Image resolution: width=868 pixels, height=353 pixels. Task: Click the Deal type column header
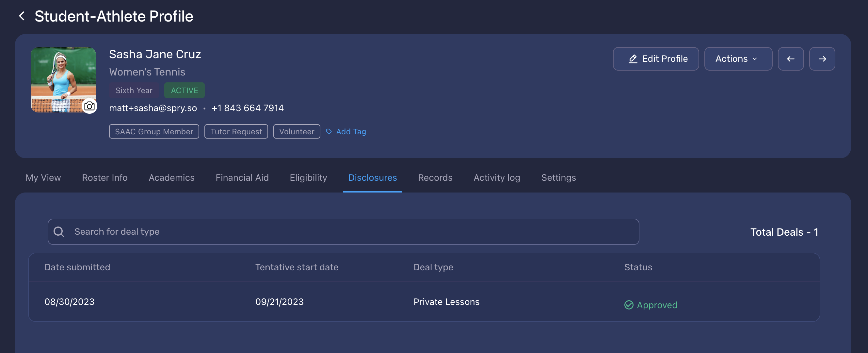click(433, 267)
